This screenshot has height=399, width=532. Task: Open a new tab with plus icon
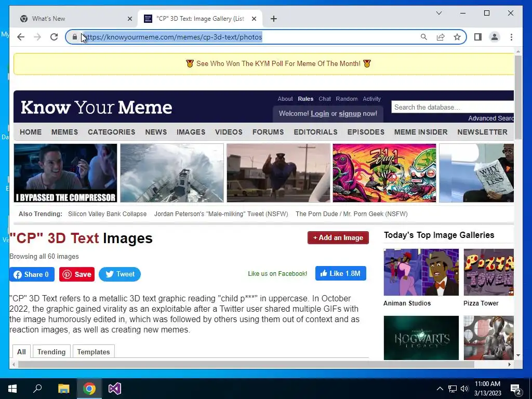click(274, 19)
